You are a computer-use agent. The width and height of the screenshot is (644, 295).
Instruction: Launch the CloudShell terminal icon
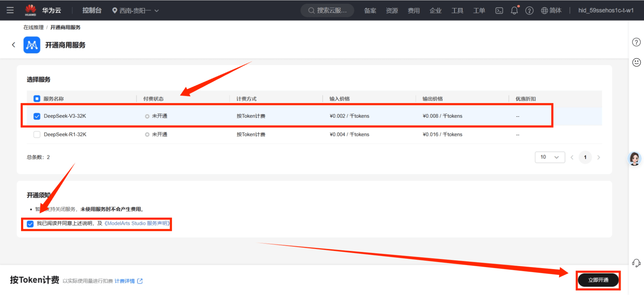click(x=499, y=11)
